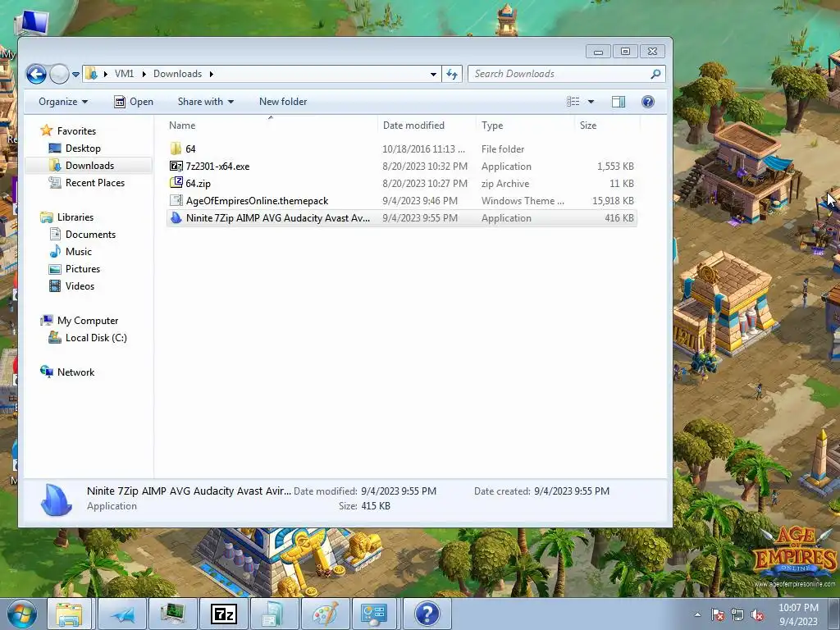Image resolution: width=840 pixels, height=630 pixels.
Task: Open recent pages dropdown beside Forward button
Action: pos(75,75)
